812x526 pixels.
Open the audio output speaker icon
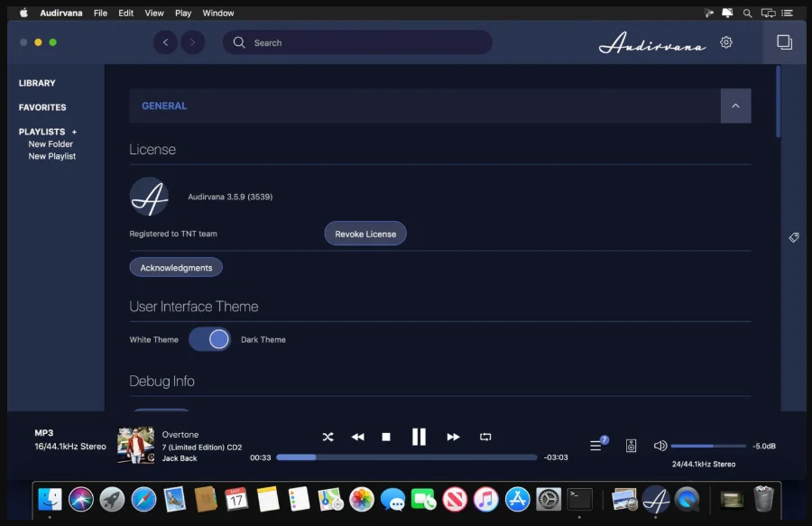[x=631, y=446]
